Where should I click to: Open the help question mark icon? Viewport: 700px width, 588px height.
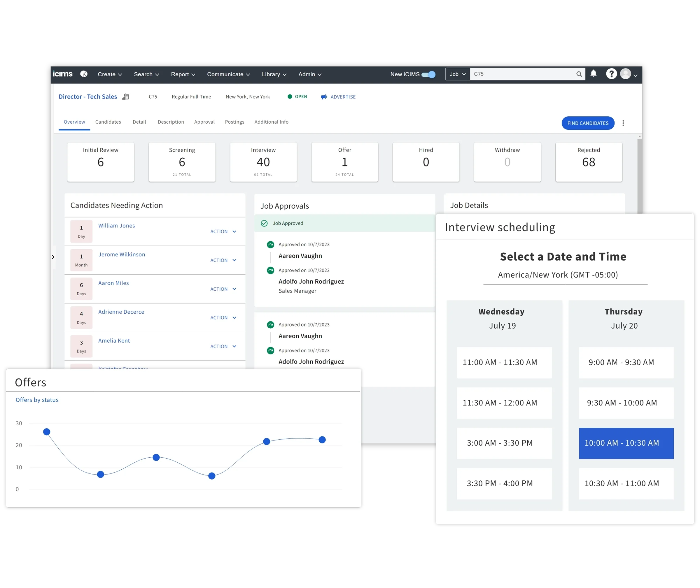[x=611, y=74]
